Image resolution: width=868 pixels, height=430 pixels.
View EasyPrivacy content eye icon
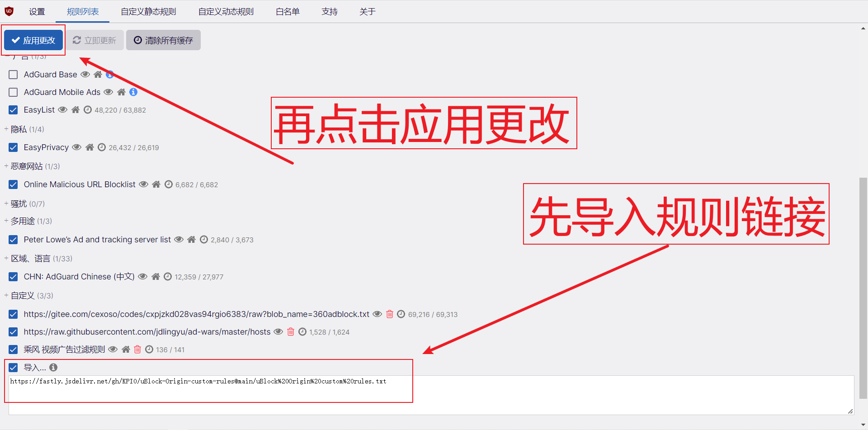point(77,147)
